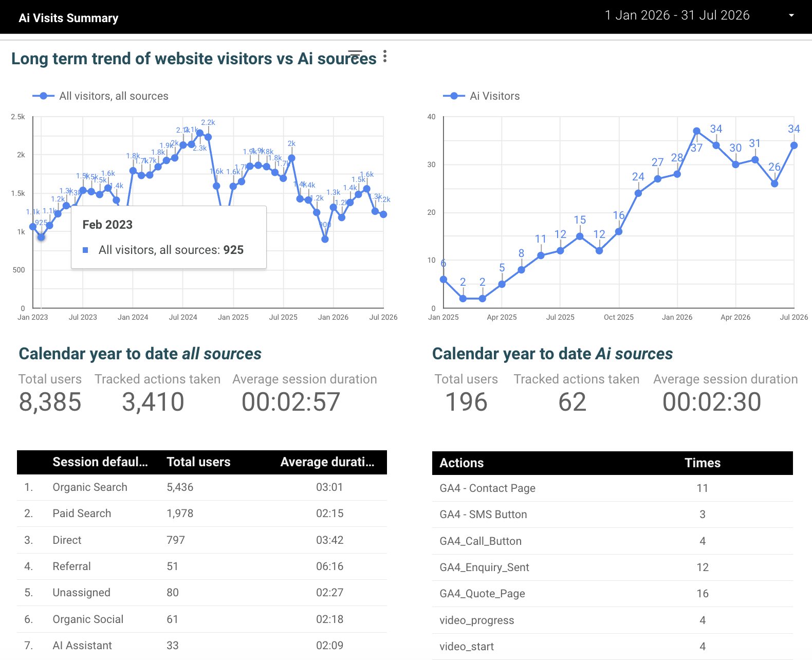Viewport: 812px width, 660px height.
Task: Click the Calendar year to date Ai sources heading
Action: 552,354
